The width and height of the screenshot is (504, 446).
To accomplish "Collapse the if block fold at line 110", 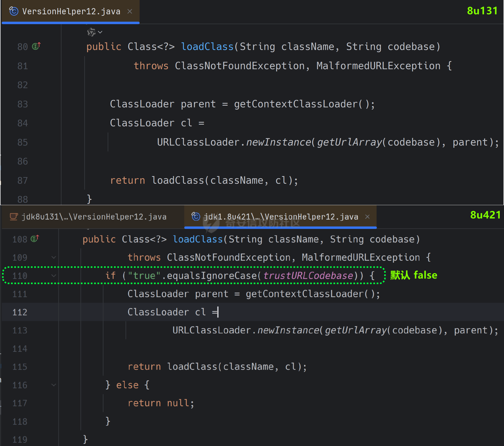I will coord(53,276).
